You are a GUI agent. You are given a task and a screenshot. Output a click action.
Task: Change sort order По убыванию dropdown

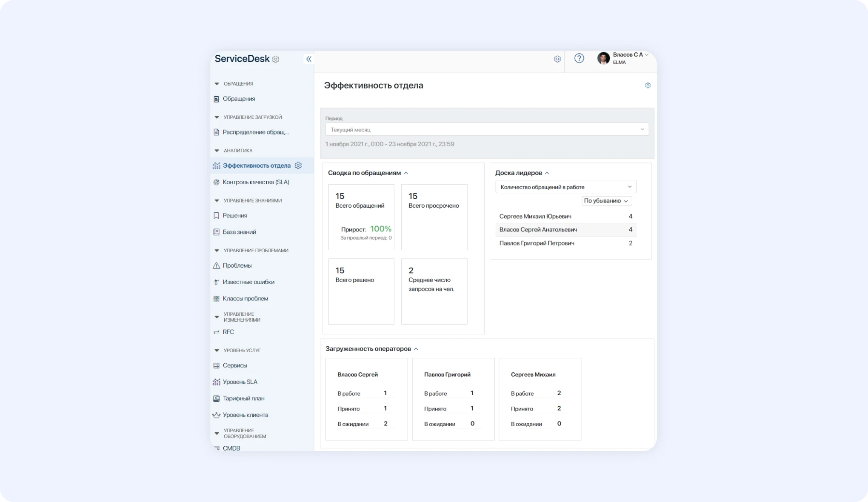606,201
